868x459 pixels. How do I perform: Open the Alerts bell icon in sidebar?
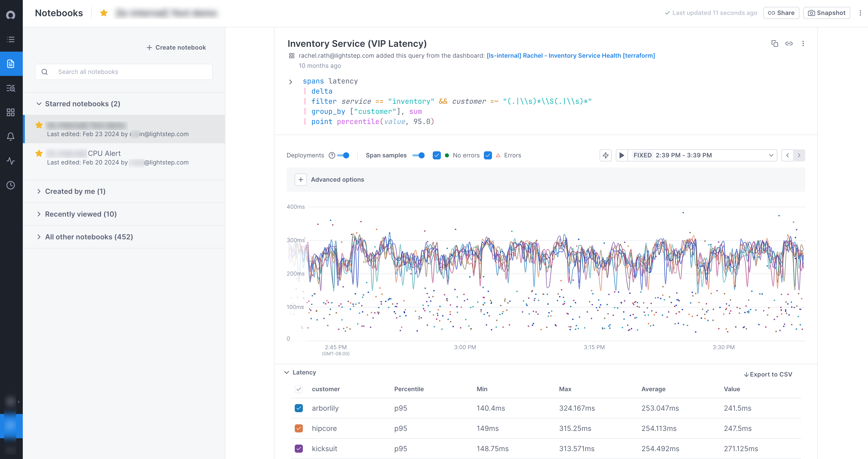(11, 136)
